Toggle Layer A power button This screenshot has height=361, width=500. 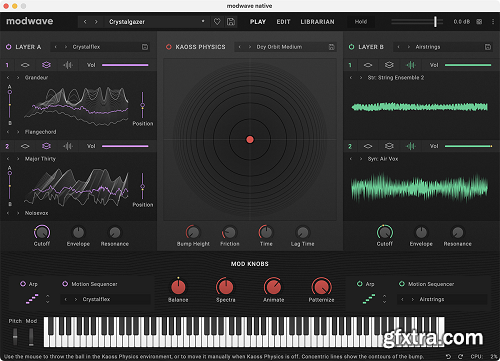(9, 47)
